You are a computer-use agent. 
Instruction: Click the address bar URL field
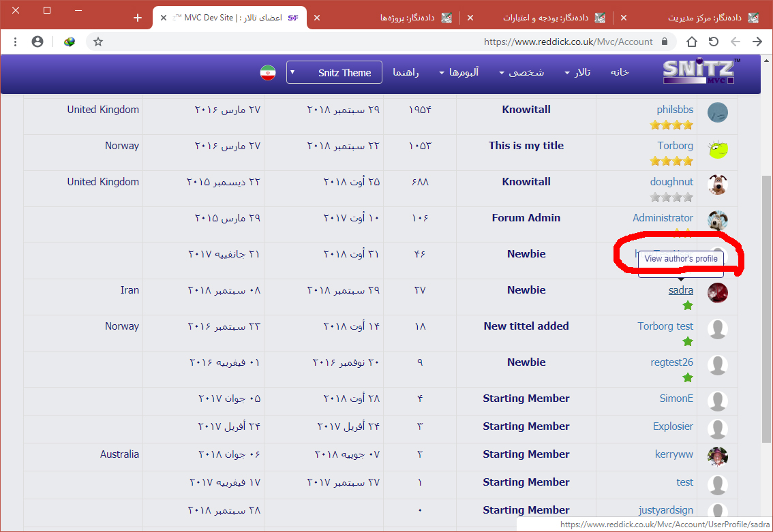(x=409, y=42)
